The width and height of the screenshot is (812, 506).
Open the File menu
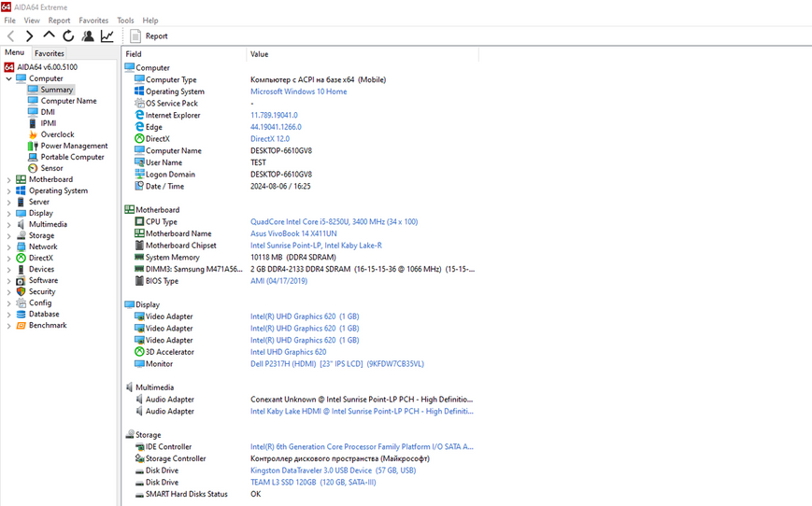(10, 21)
